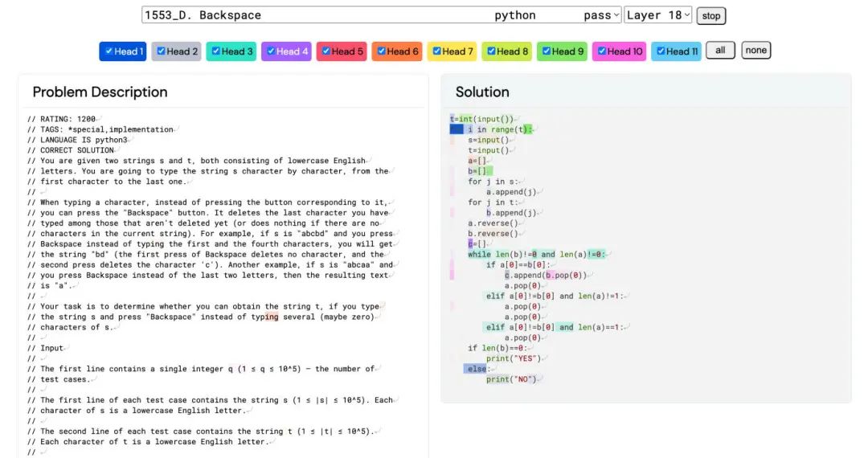Uncheck the Head 8 checkbox
This screenshot has width=868, height=458.
[491, 51]
